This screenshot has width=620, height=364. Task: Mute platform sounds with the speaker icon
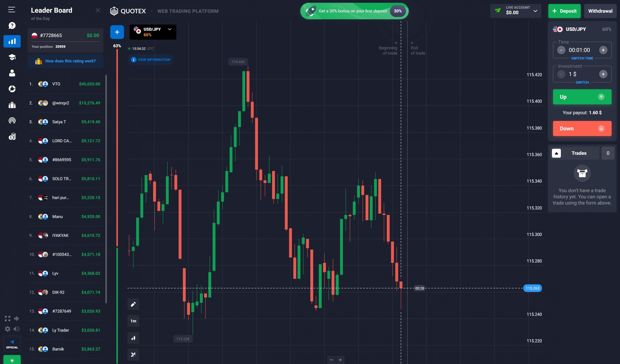coord(17,329)
